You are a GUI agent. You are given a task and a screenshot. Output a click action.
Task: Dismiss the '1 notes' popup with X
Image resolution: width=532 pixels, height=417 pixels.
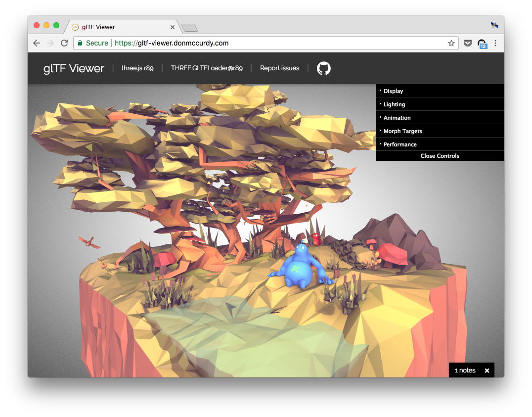pyautogui.click(x=487, y=371)
